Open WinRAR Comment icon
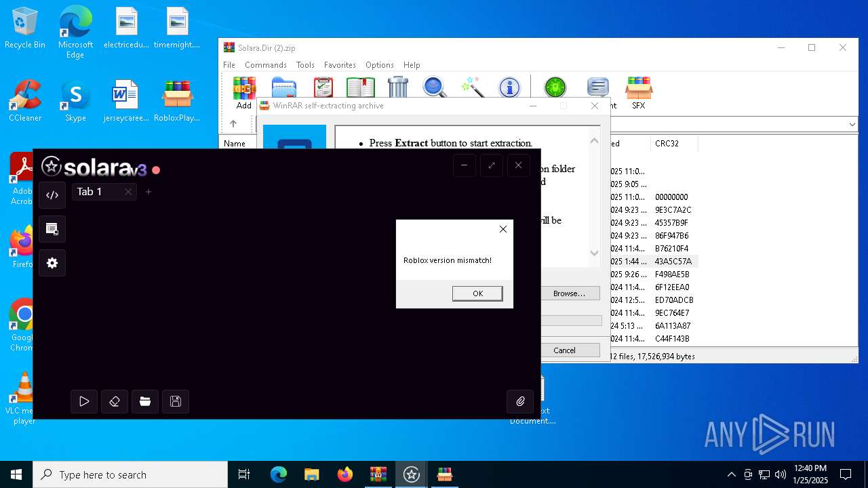Viewport: 868px width, 488px height. (597, 87)
